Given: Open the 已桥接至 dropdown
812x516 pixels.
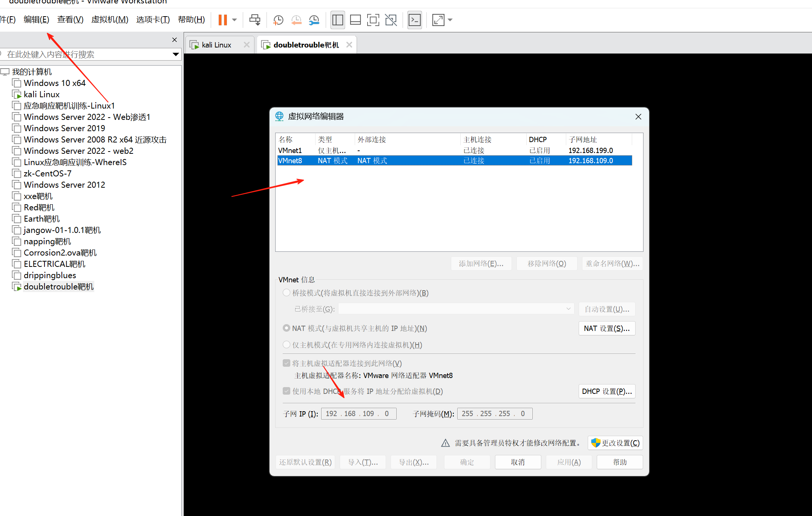Looking at the screenshot, I should click(x=456, y=309).
